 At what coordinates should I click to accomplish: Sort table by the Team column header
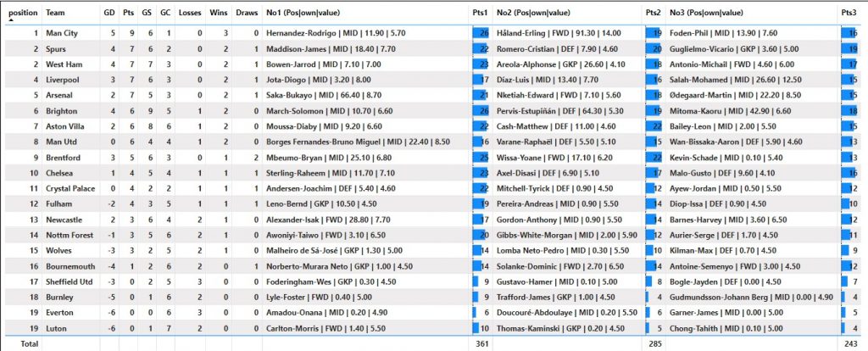click(x=55, y=13)
